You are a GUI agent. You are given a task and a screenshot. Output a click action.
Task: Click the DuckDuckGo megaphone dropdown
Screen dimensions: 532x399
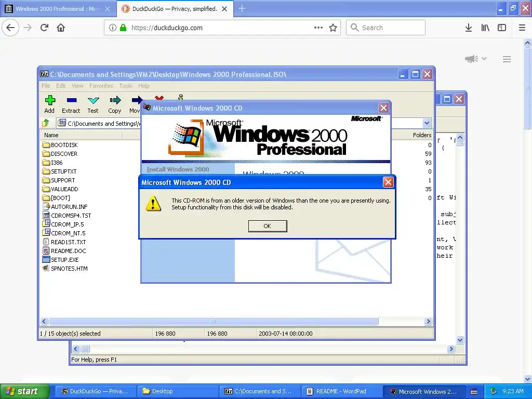pyautogui.click(x=476, y=59)
